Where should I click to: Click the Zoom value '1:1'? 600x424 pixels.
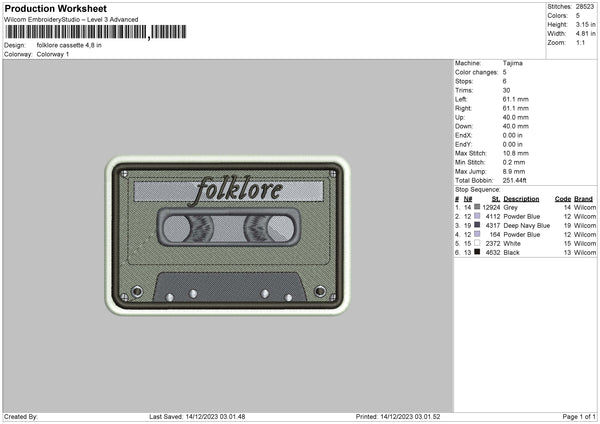click(580, 42)
